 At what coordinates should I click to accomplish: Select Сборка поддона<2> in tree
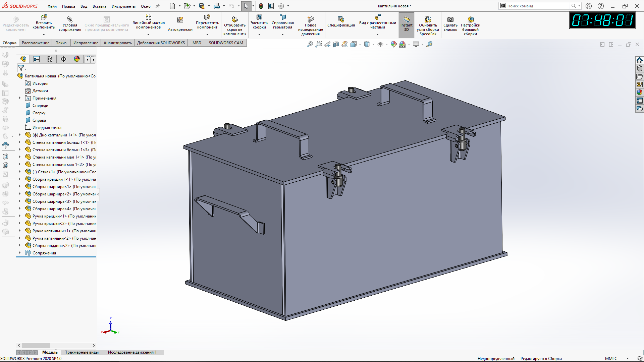tap(61, 245)
